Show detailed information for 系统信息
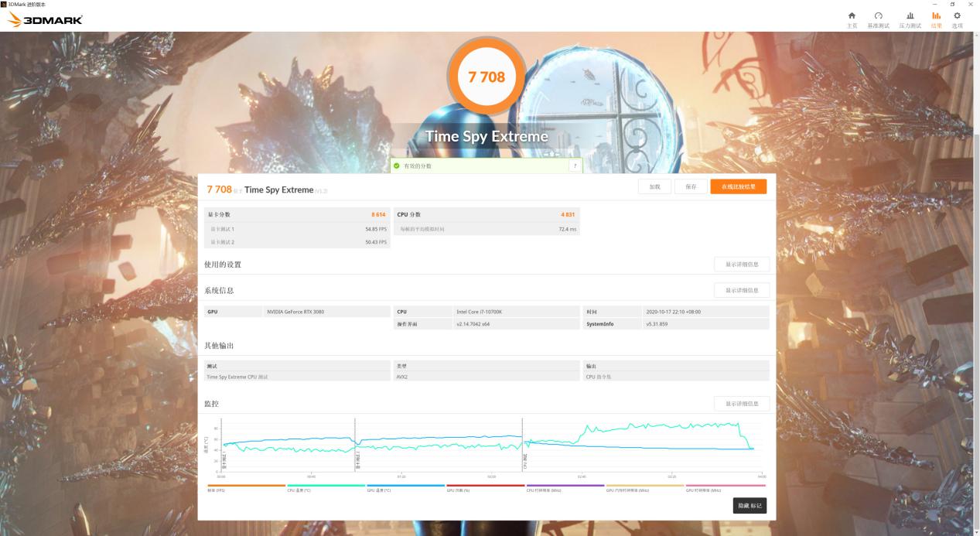 point(741,290)
